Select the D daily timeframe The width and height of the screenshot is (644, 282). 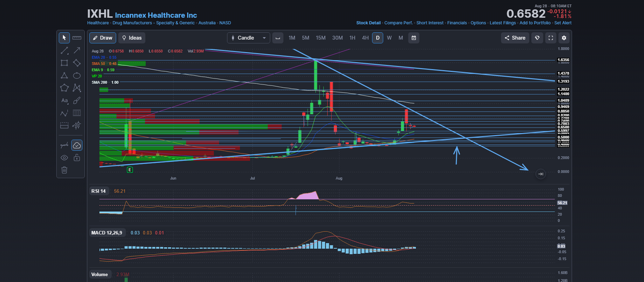pyautogui.click(x=378, y=38)
